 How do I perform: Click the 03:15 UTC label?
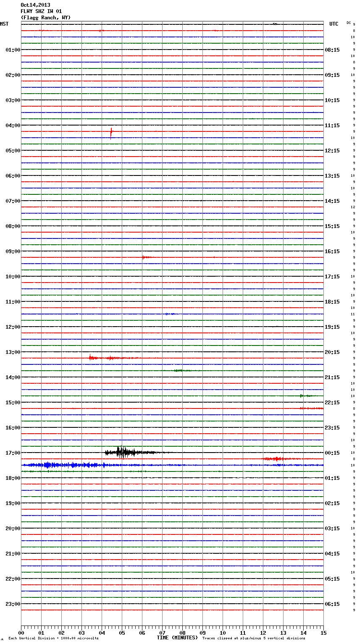332,529
